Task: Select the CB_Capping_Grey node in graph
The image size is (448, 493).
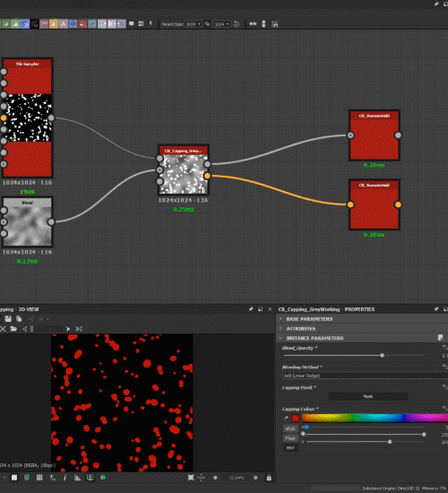Action: point(184,169)
